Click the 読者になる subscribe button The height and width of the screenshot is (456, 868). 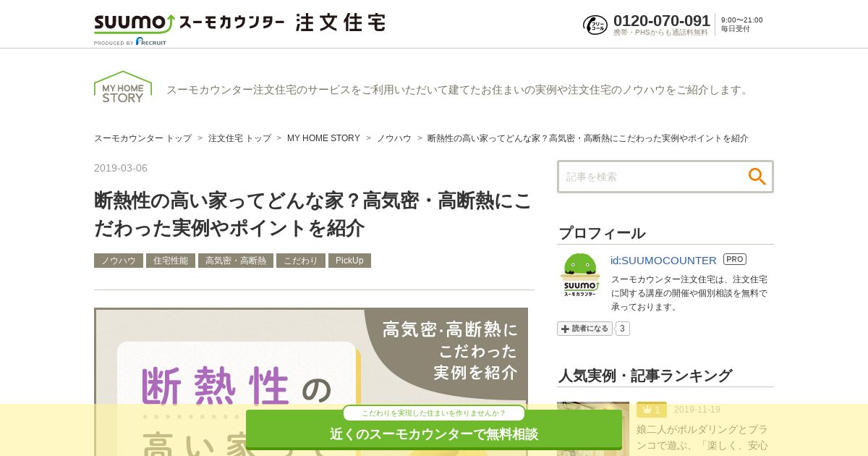coord(584,329)
